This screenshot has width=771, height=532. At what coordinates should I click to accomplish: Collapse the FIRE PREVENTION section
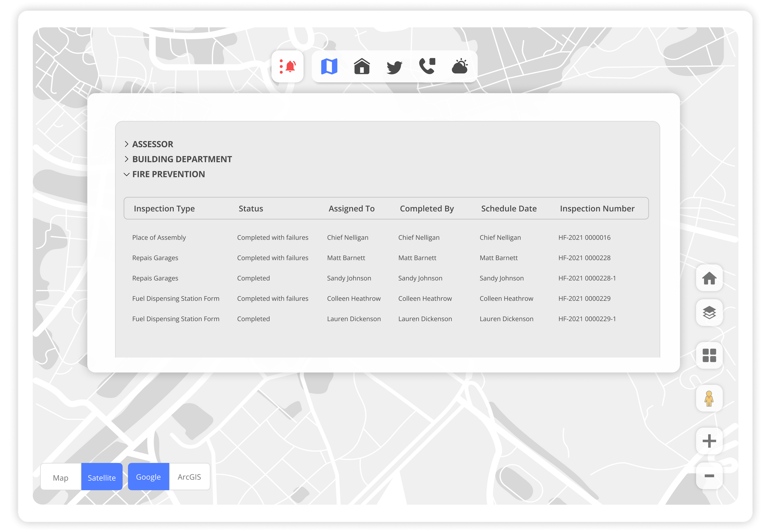168,174
